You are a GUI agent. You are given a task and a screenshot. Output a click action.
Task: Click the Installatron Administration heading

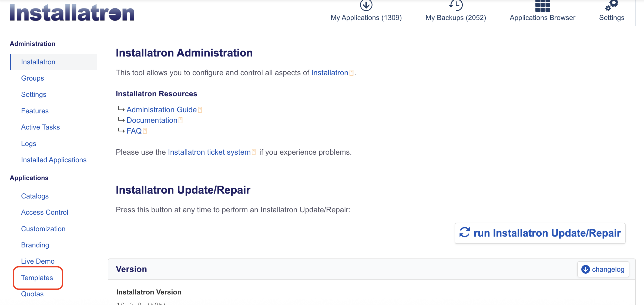[x=184, y=53]
